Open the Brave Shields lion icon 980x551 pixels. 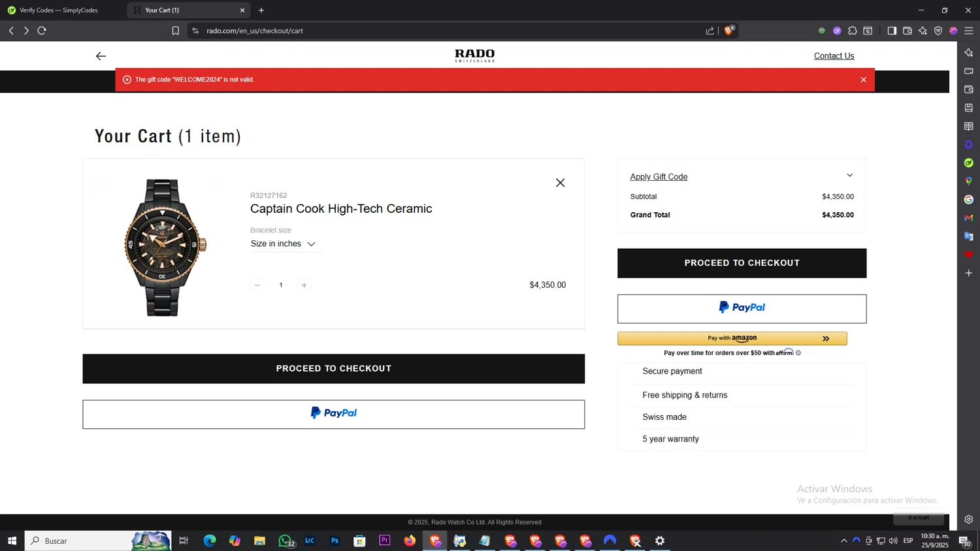tap(728, 31)
